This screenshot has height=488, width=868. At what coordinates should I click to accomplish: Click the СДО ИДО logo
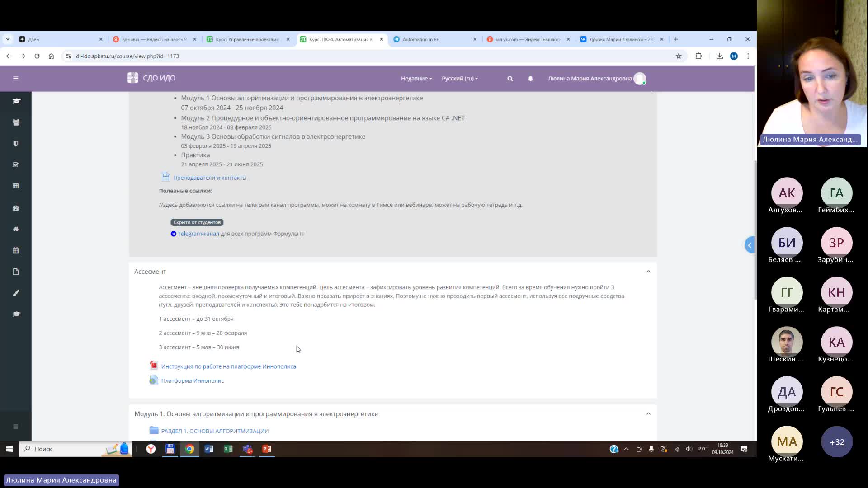click(x=151, y=78)
